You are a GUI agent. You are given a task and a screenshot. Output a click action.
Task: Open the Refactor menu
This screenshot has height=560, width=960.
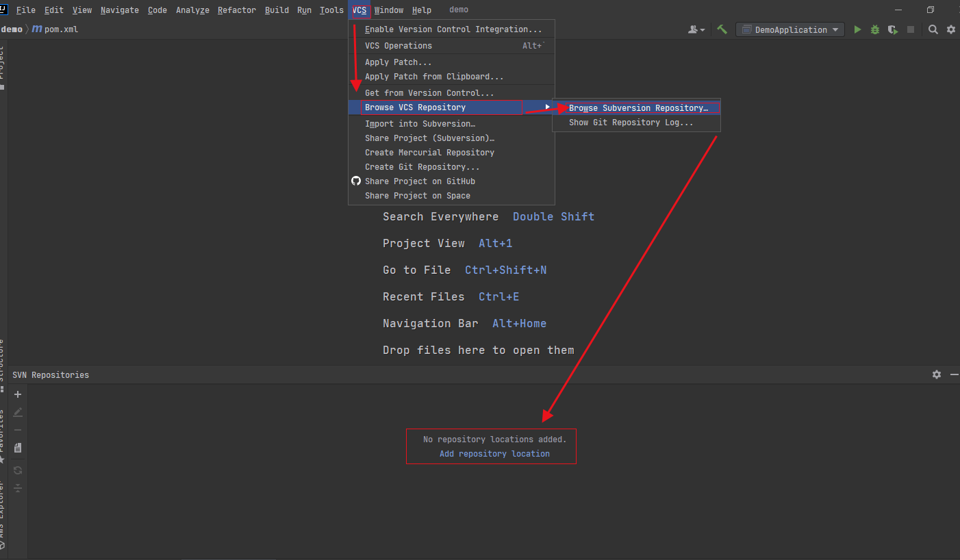[237, 10]
